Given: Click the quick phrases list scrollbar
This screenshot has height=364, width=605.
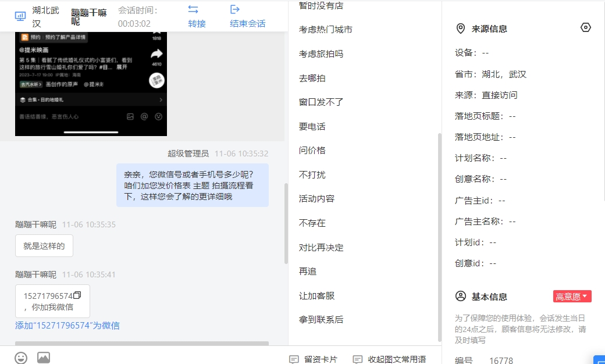Looking at the screenshot, I should (439, 237).
